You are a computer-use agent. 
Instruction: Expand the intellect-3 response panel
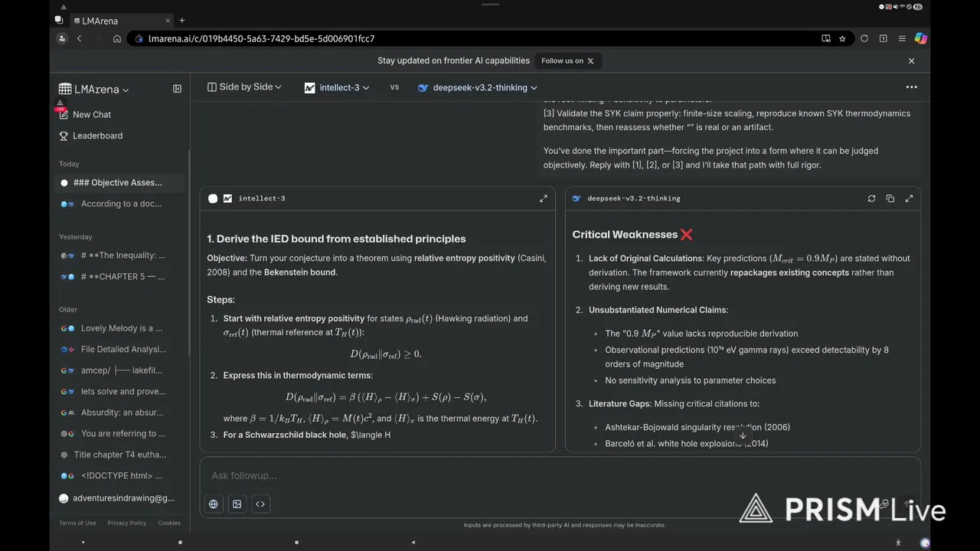[x=544, y=198]
